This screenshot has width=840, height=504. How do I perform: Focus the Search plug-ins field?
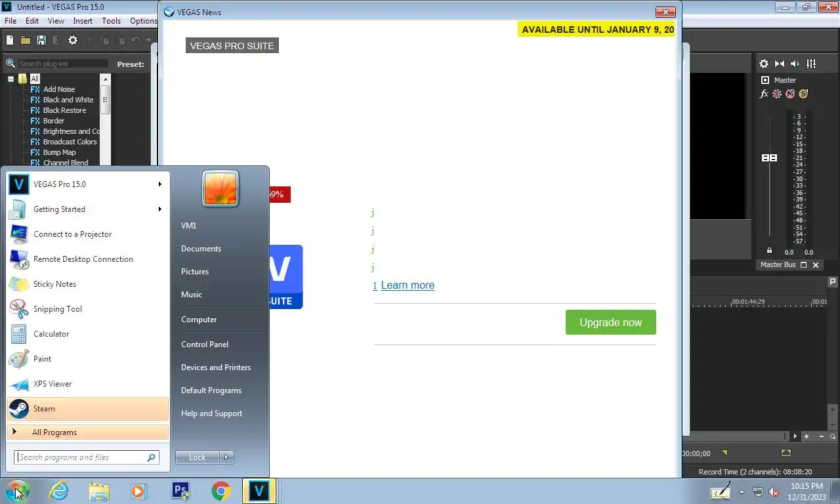coord(63,64)
